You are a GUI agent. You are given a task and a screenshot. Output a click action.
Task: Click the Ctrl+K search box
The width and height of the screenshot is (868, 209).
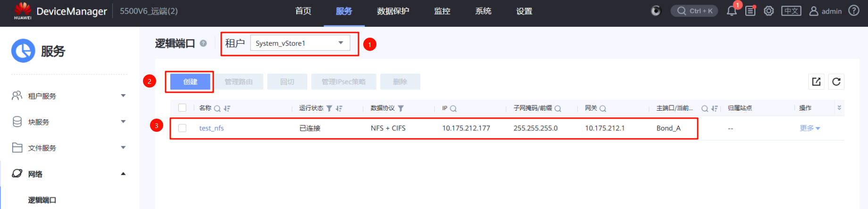click(694, 11)
